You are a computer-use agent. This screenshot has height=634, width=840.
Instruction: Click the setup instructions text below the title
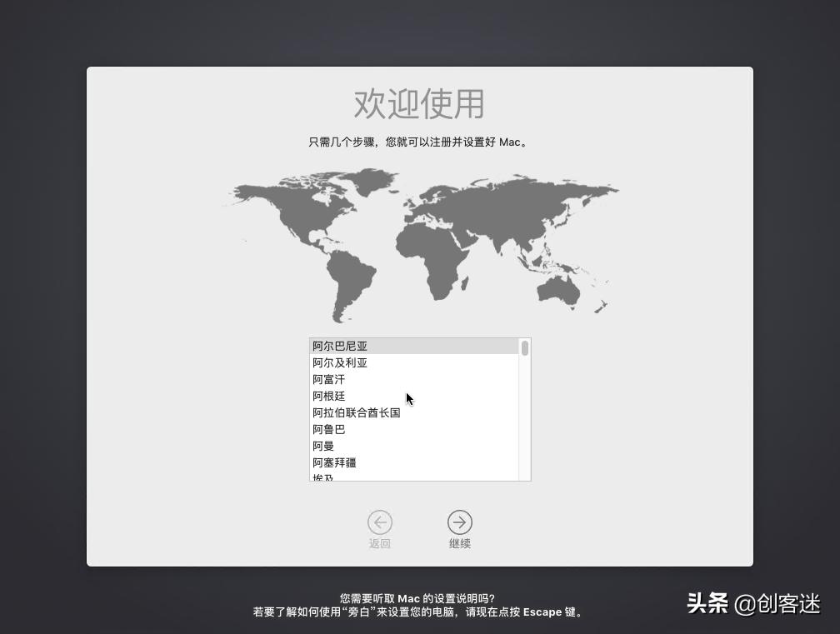[419, 142]
